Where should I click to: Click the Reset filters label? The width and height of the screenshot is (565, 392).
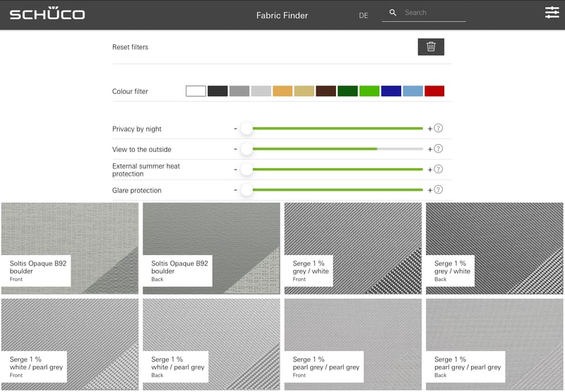[x=130, y=47]
